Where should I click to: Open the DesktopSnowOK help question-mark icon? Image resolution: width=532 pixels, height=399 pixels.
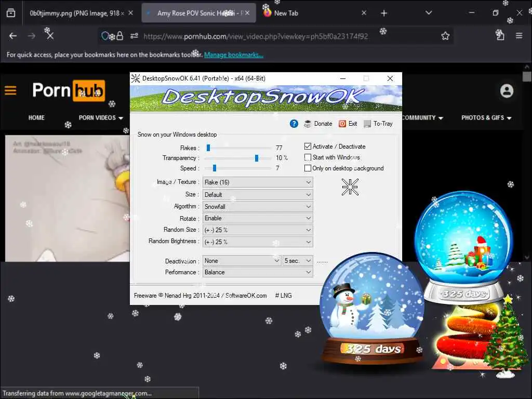[x=294, y=124]
